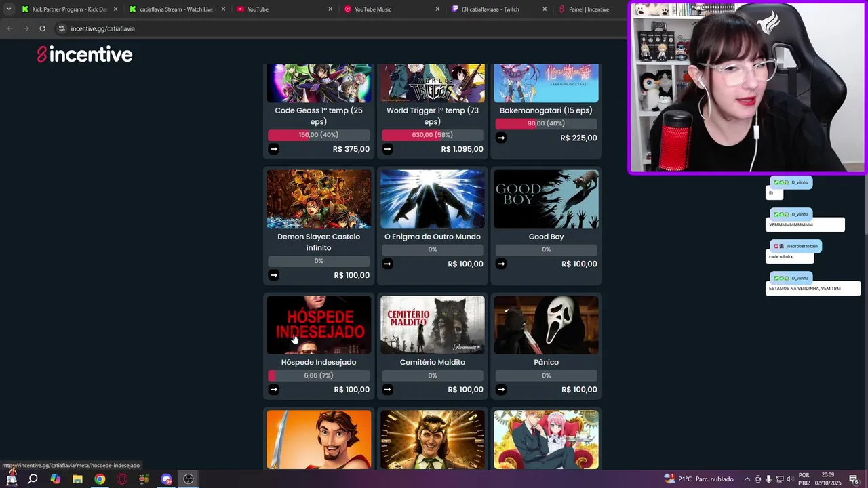Open the network tray icon

tap(779, 479)
